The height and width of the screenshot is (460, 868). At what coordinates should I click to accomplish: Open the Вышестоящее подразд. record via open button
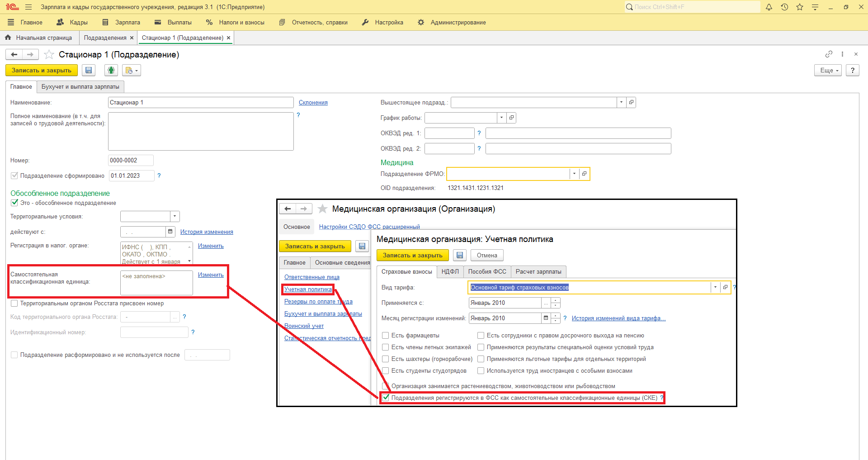pos(631,102)
